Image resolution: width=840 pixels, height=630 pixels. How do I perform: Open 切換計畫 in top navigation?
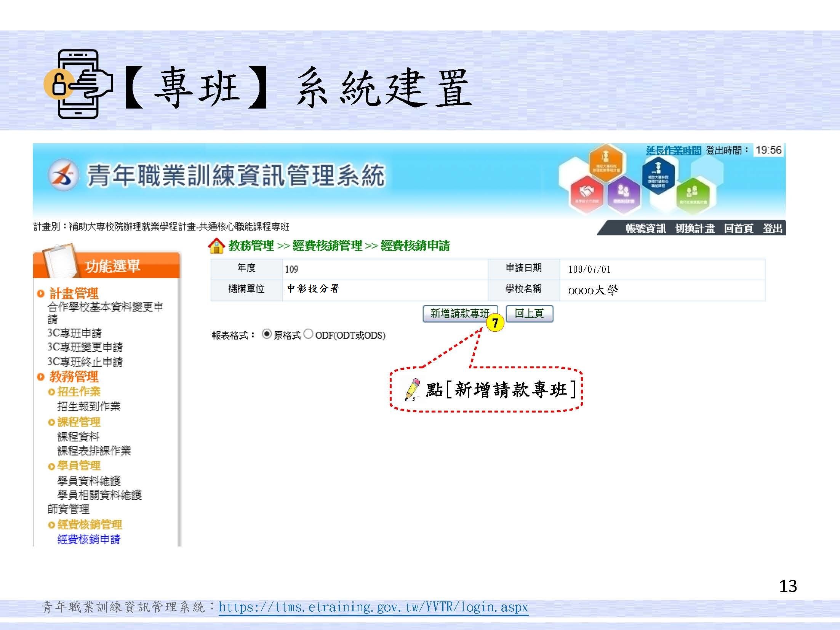(x=695, y=229)
